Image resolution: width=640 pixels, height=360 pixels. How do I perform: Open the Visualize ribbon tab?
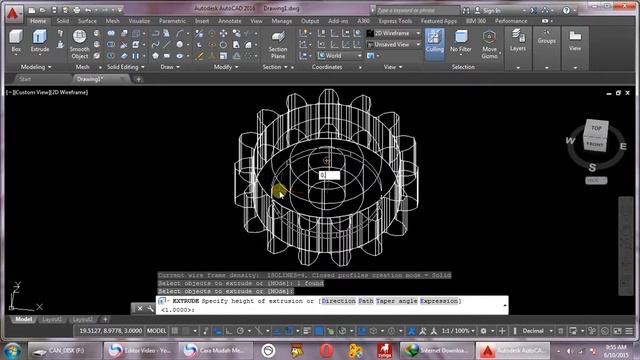click(x=139, y=21)
